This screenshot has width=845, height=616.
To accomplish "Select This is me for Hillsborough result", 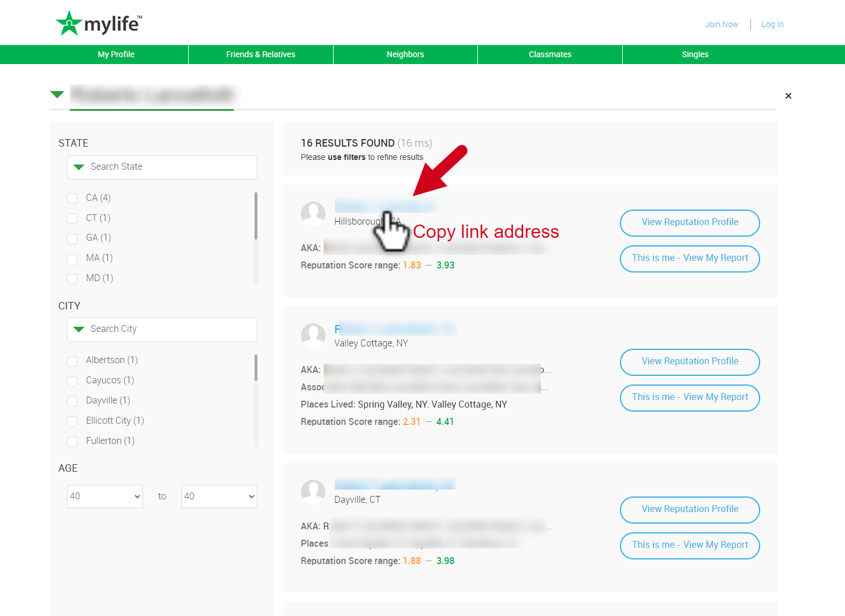I will tap(690, 259).
